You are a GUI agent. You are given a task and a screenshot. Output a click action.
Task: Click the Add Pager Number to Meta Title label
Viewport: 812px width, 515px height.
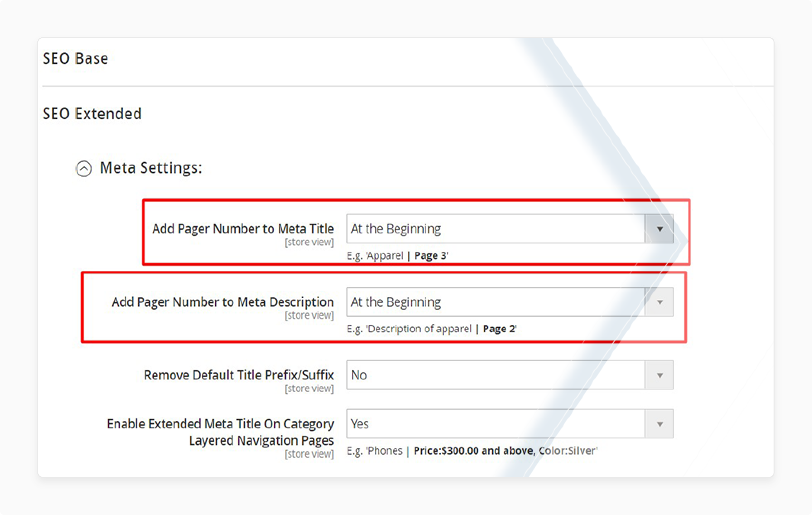point(243,229)
